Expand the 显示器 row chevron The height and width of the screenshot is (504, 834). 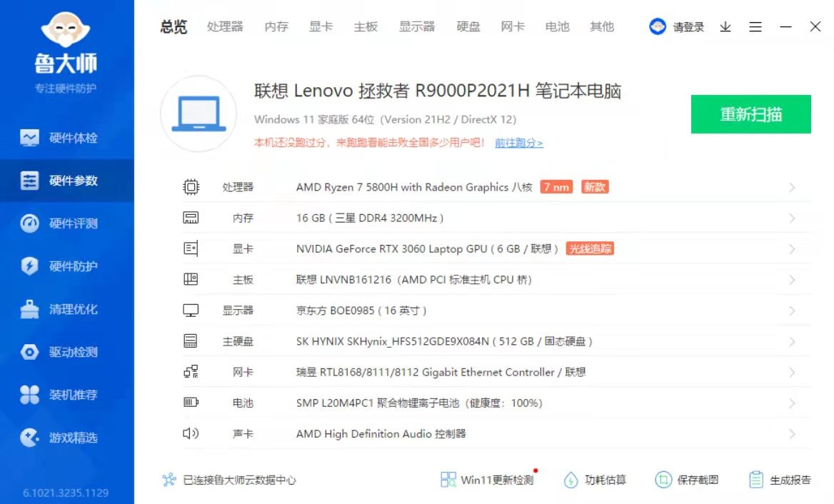(792, 311)
